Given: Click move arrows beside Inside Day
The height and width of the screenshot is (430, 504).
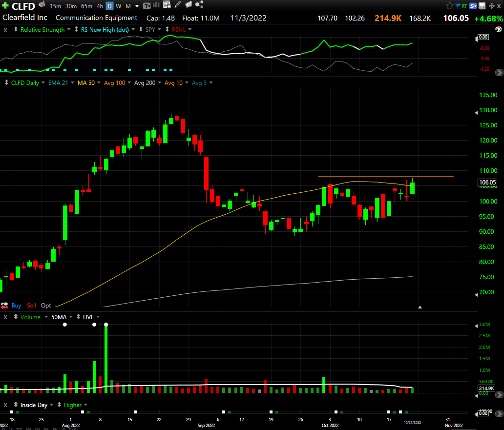Looking at the screenshot, I should click(x=16, y=405).
